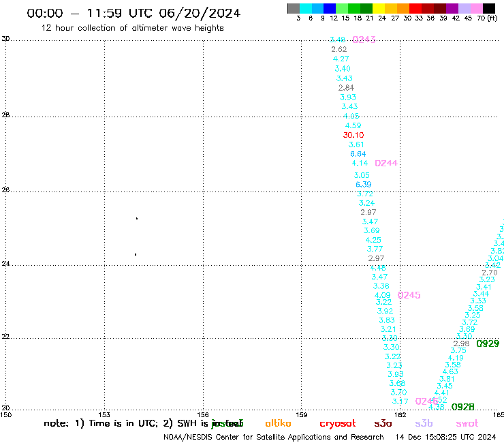Click the 4.41 wave height value

click(x=441, y=393)
